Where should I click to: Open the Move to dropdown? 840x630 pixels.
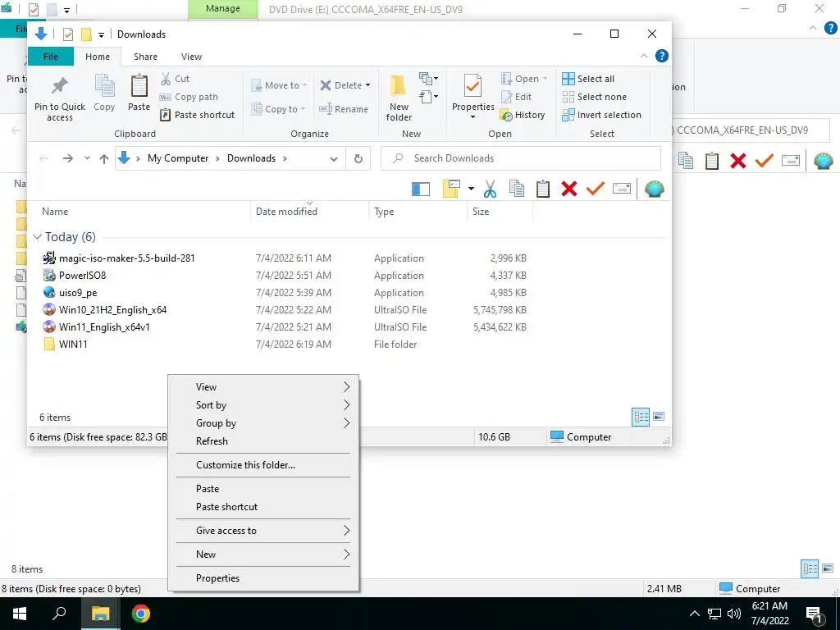click(279, 85)
